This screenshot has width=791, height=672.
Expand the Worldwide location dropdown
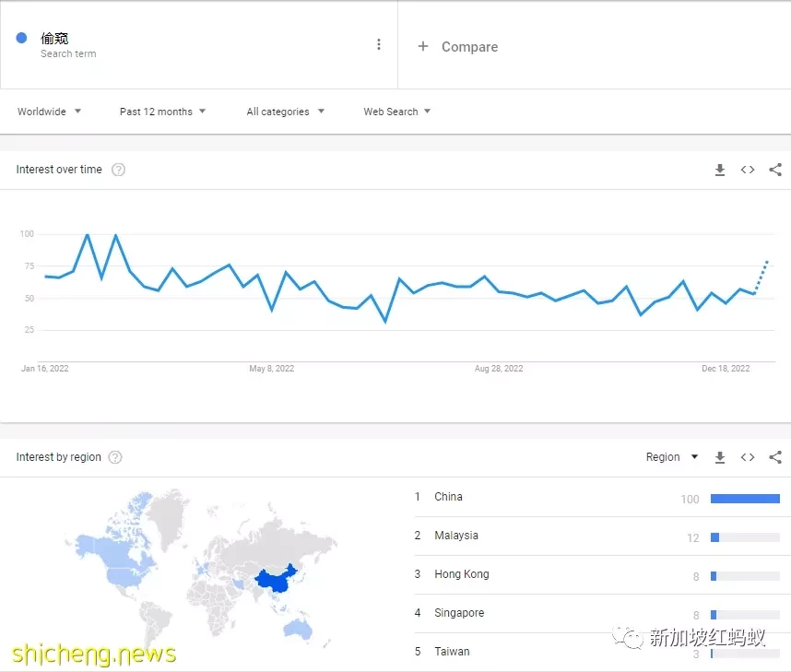tap(50, 112)
